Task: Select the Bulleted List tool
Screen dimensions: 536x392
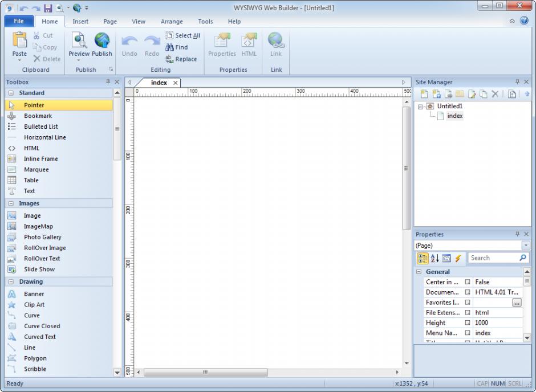Action: point(59,126)
